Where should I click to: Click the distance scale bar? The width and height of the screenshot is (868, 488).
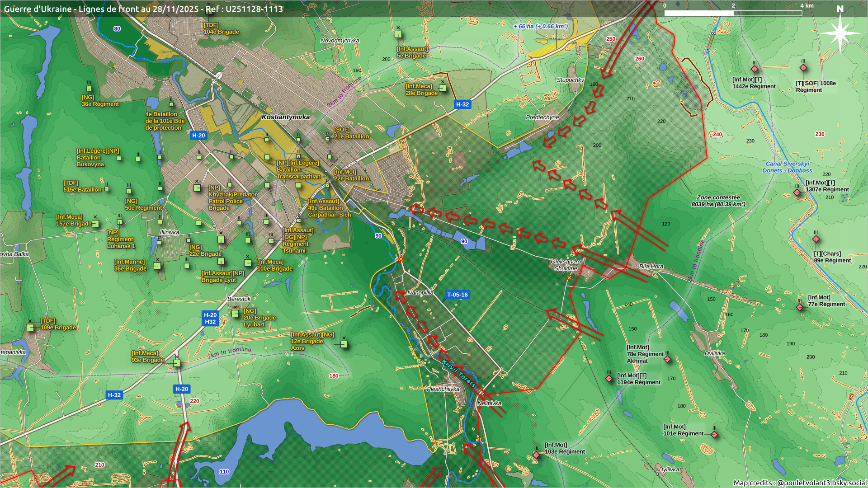(x=732, y=13)
